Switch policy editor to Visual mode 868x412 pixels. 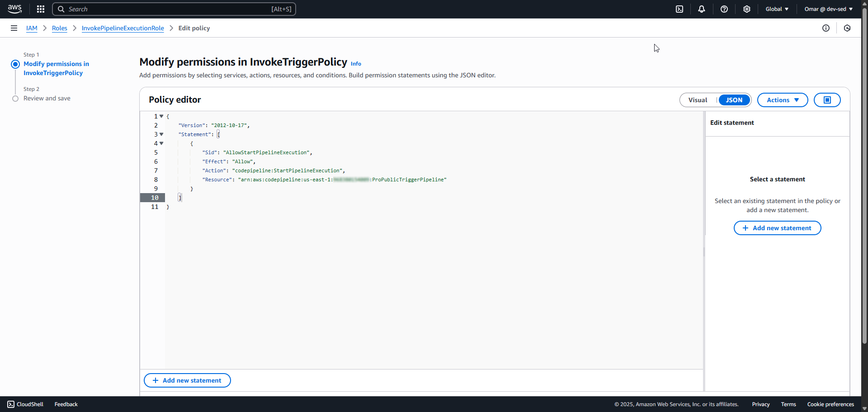pyautogui.click(x=698, y=100)
